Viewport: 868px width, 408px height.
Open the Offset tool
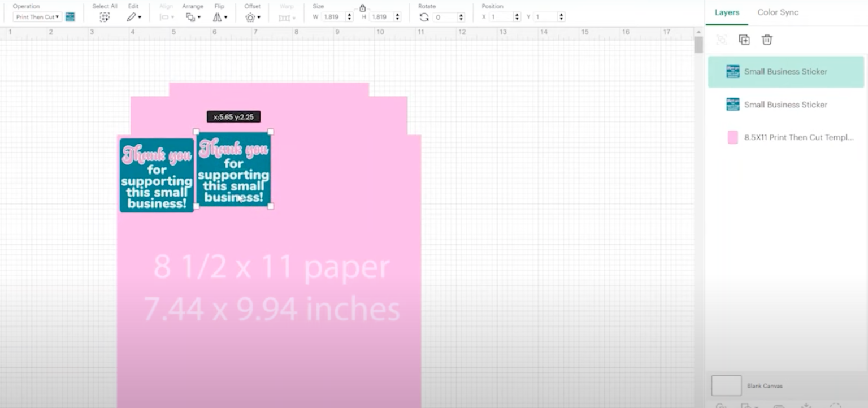pyautogui.click(x=251, y=17)
